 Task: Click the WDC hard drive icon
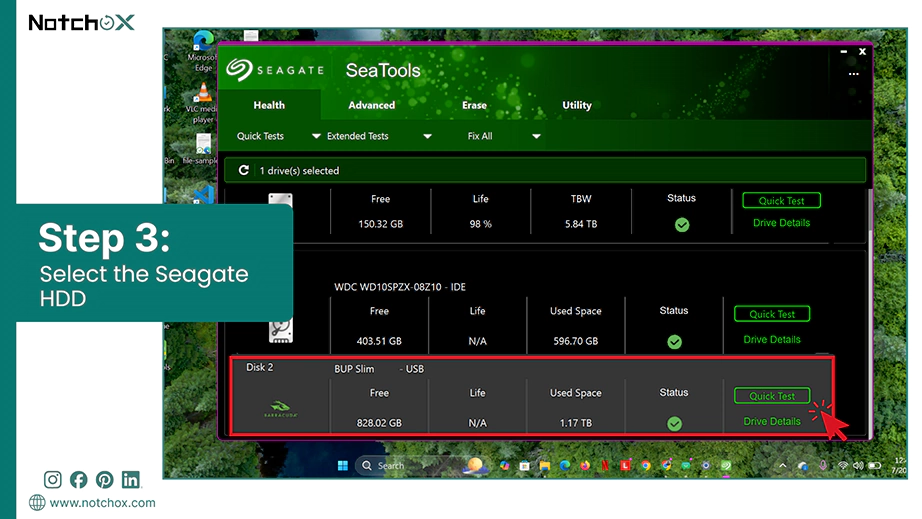click(x=280, y=331)
